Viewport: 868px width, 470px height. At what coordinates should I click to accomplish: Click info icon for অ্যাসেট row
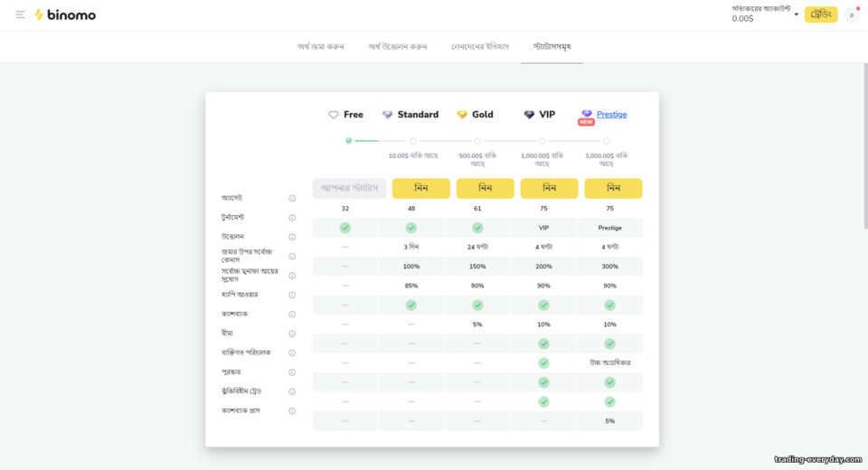pos(292,198)
